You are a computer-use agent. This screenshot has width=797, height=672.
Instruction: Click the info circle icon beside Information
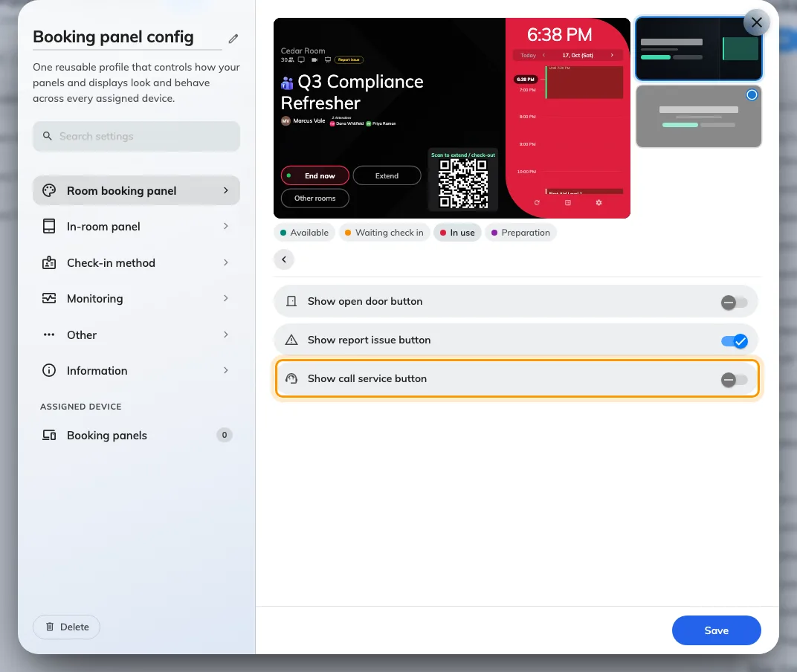pos(49,370)
